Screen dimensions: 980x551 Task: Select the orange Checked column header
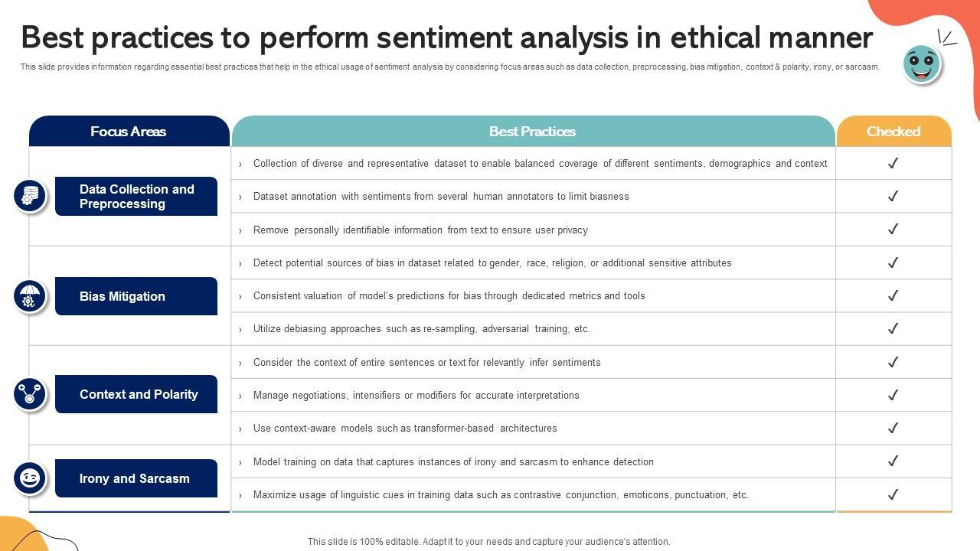click(x=893, y=132)
